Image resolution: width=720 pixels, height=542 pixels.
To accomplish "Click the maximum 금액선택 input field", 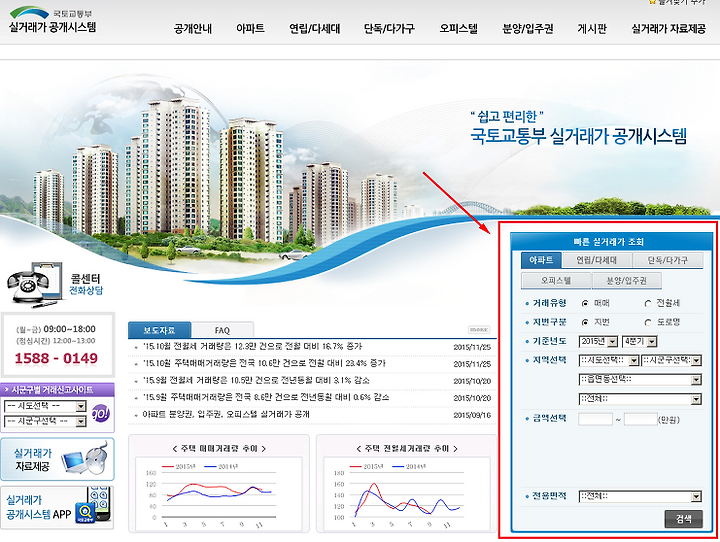I will tap(641, 419).
